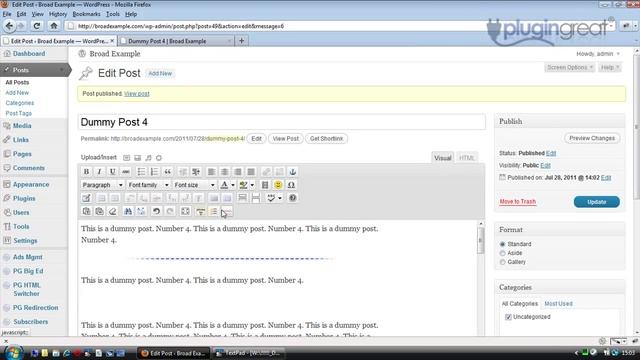Expand the Help panel
The width and height of the screenshot is (640, 360).
pos(610,67)
